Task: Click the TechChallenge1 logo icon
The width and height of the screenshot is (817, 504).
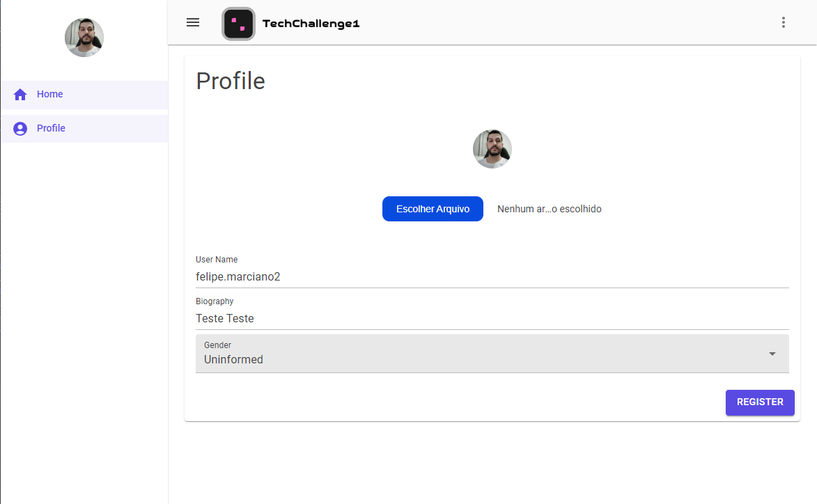Action: click(x=239, y=24)
